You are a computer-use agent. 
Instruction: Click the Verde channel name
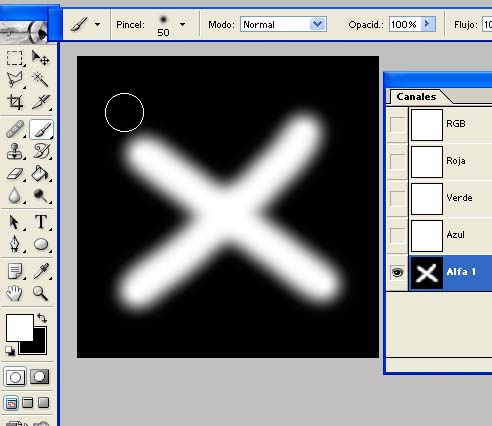tap(459, 198)
